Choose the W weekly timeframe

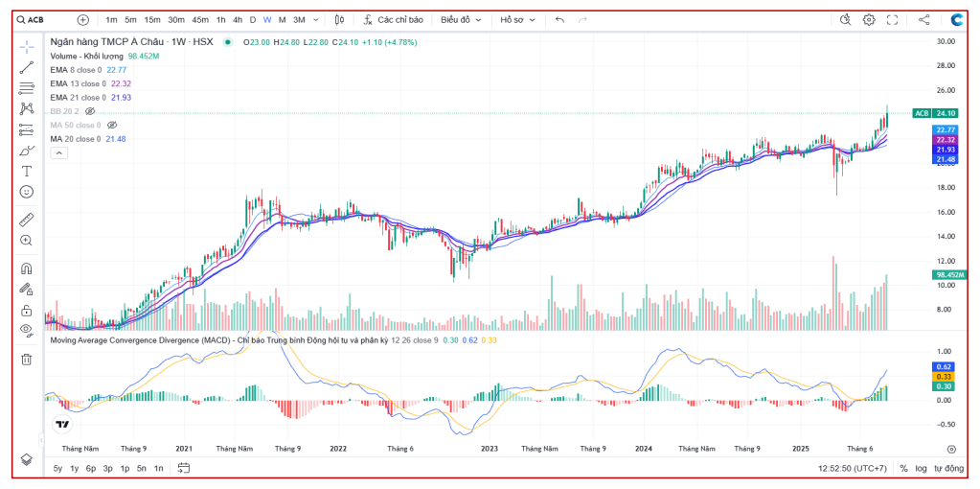[x=267, y=19]
